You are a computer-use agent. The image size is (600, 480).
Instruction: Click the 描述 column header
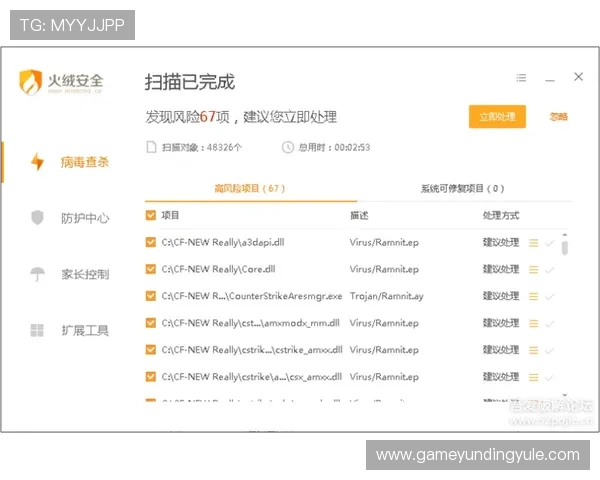pos(359,216)
